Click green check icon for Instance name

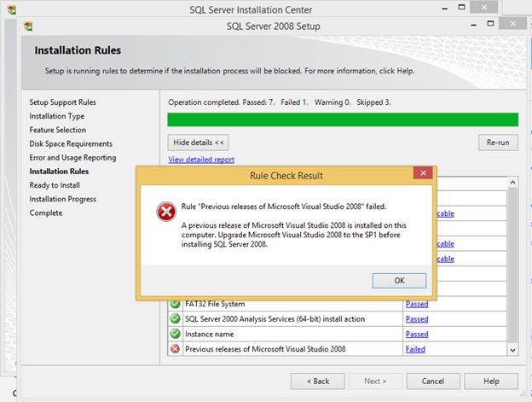point(175,334)
